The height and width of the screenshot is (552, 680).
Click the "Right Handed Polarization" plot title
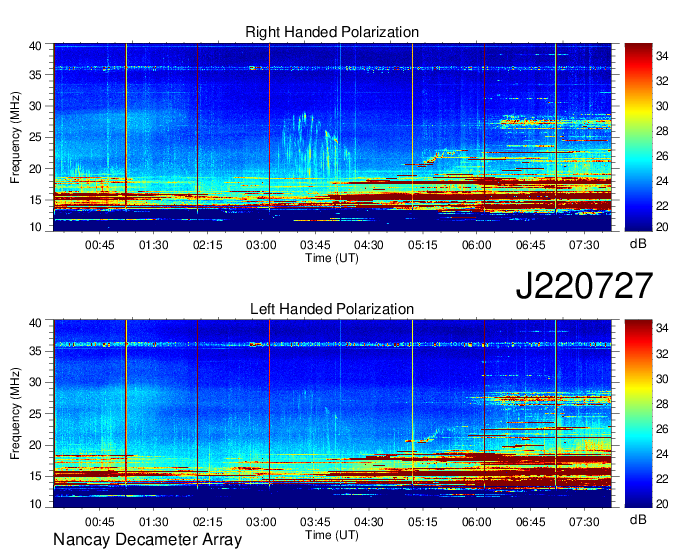click(x=332, y=32)
